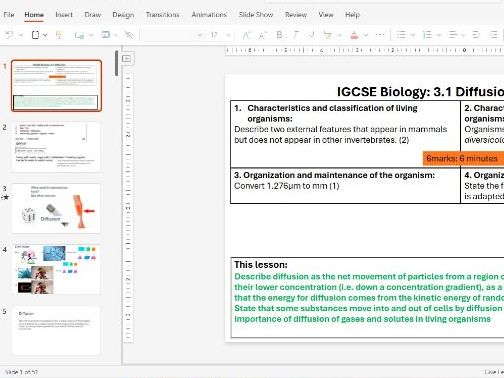Click the slide title 'IGCSE Biology: 3.1 Diffusion'
This screenshot has width=504, height=378.
click(x=420, y=92)
